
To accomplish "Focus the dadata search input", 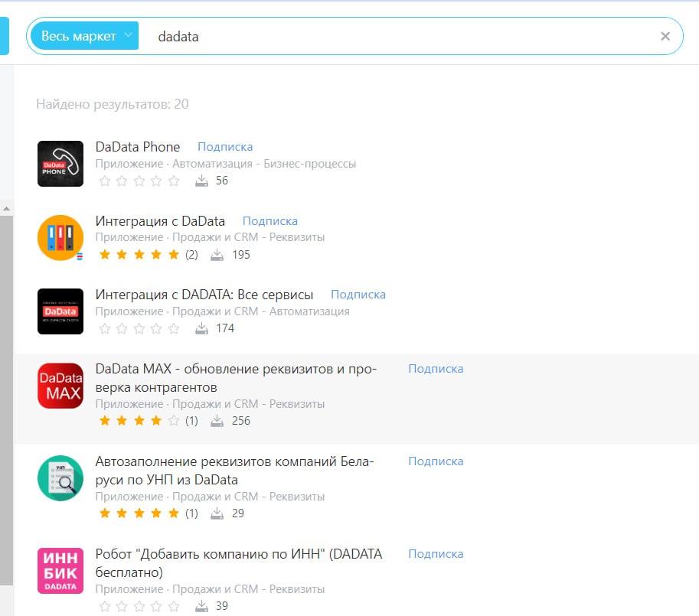I will click(401, 36).
